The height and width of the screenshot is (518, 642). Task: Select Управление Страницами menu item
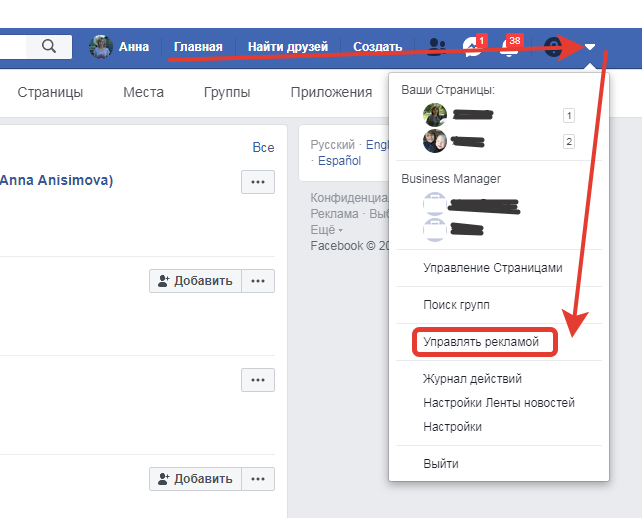(x=493, y=268)
